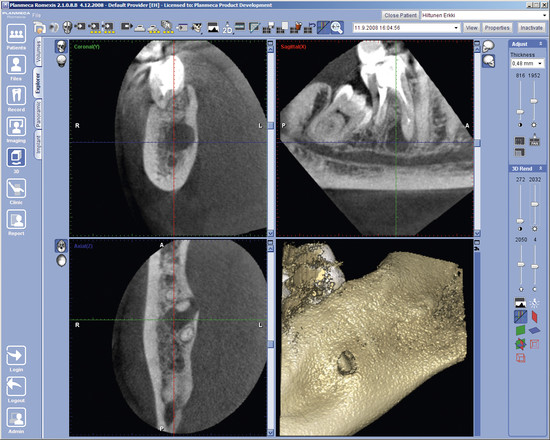Click the Adjust contrast slider handle
The width and height of the screenshot is (550, 440).
(520, 112)
